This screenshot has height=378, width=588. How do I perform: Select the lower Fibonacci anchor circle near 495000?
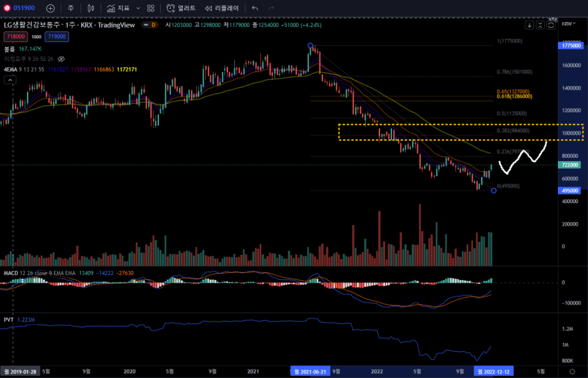click(494, 191)
